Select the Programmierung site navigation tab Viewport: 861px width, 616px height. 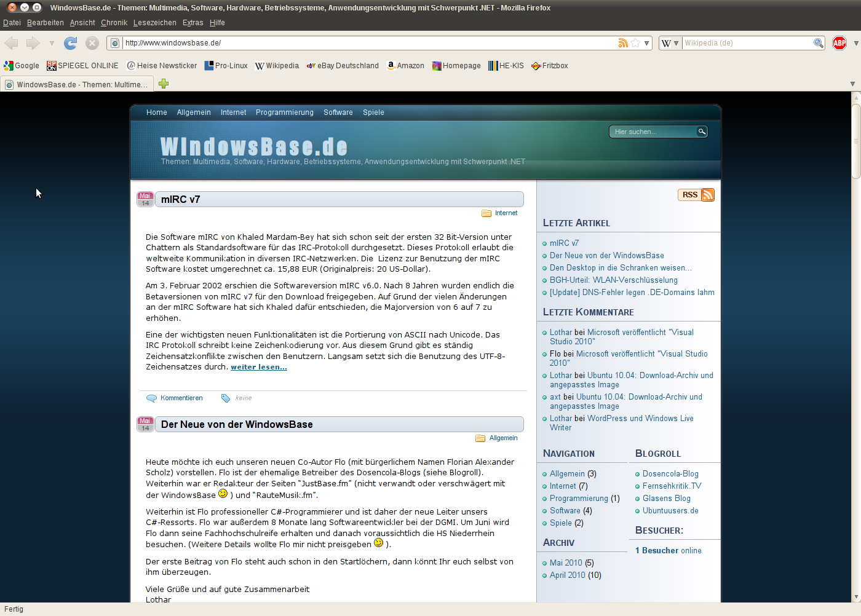[x=284, y=113]
